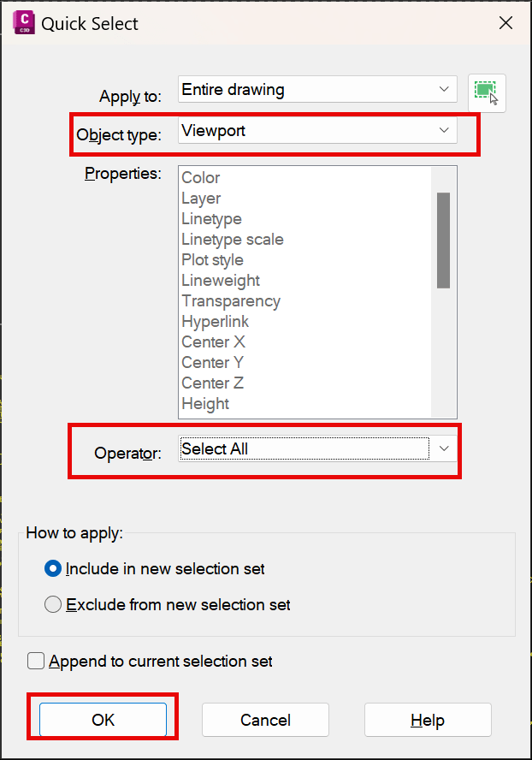
Task: Click the Select objects pick icon
Action: tap(487, 93)
